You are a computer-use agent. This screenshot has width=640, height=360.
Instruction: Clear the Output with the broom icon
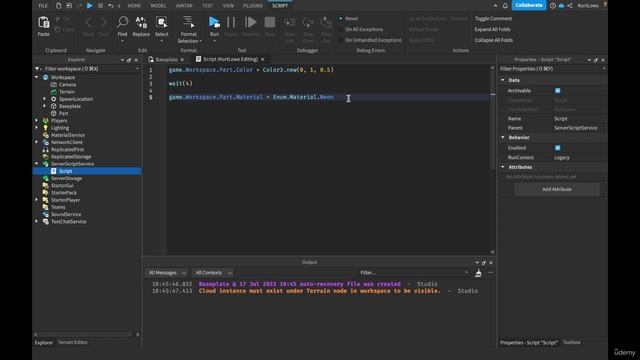coord(478,273)
